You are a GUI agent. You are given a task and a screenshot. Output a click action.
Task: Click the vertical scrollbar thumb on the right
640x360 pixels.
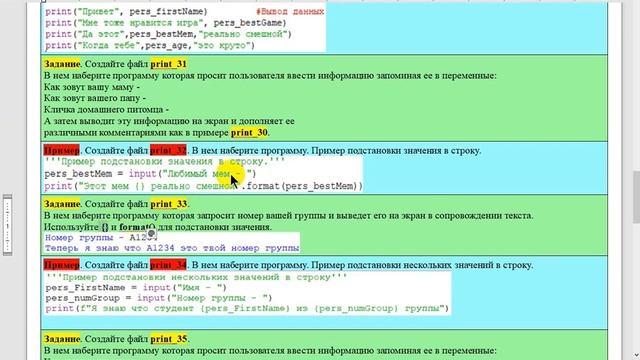(x=636, y=197)
